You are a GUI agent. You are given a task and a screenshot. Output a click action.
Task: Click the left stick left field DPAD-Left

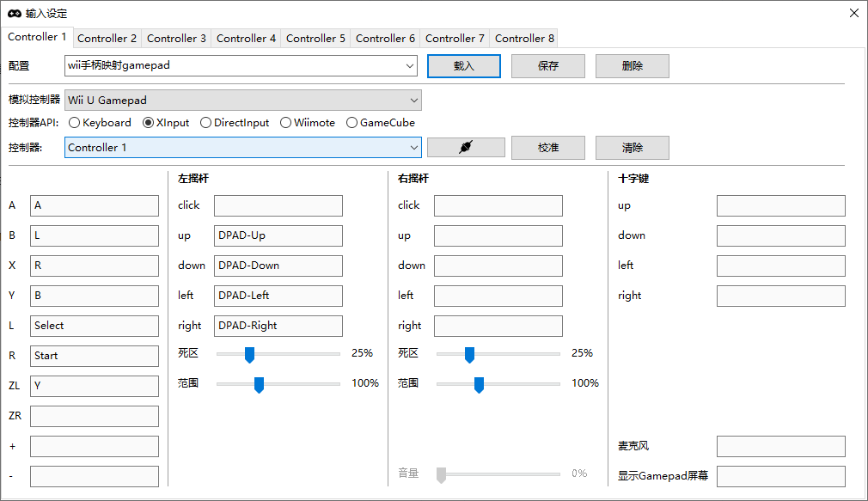[278, 296]
